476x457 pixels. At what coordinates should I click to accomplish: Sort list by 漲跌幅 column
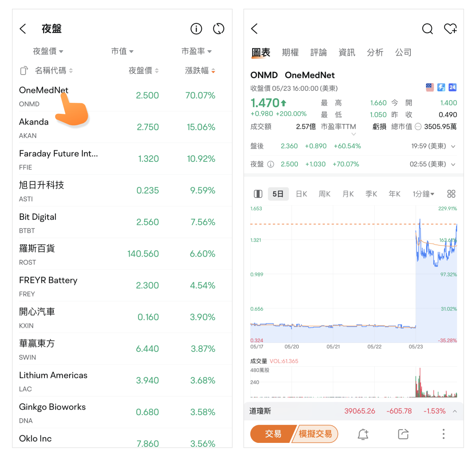point(200,71)
